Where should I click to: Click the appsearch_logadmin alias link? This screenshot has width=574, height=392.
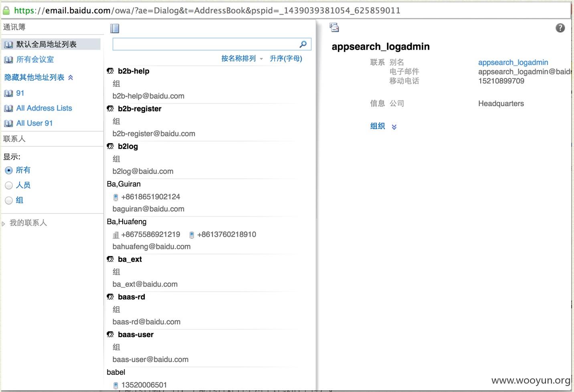[x=513, y=62]
